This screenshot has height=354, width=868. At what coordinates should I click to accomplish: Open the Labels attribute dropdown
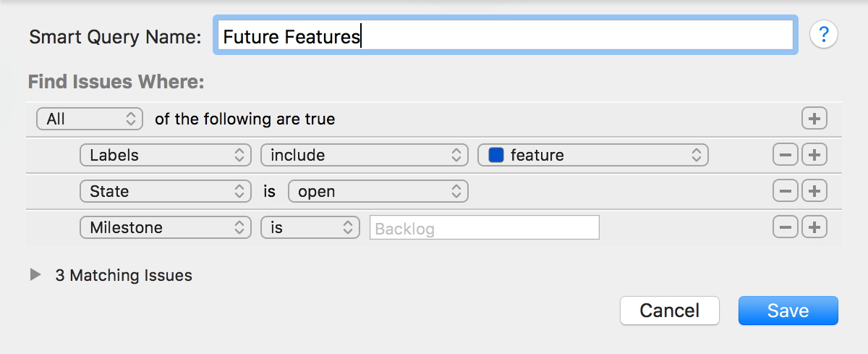166,155
